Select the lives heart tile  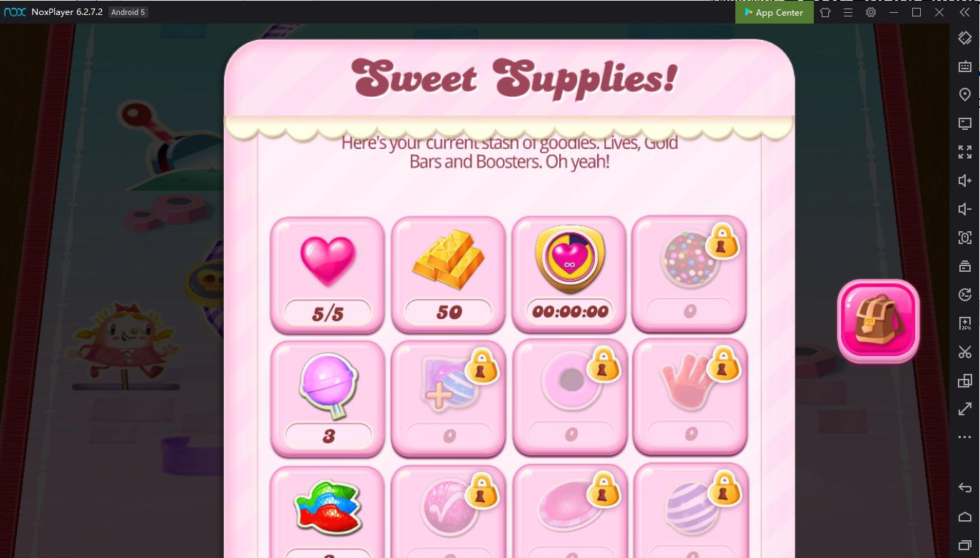pos(327,275)
